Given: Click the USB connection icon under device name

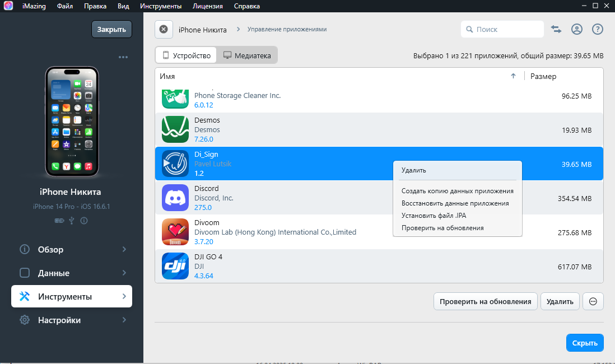Looking at the screenshot, I should click(x=71, y=221).
